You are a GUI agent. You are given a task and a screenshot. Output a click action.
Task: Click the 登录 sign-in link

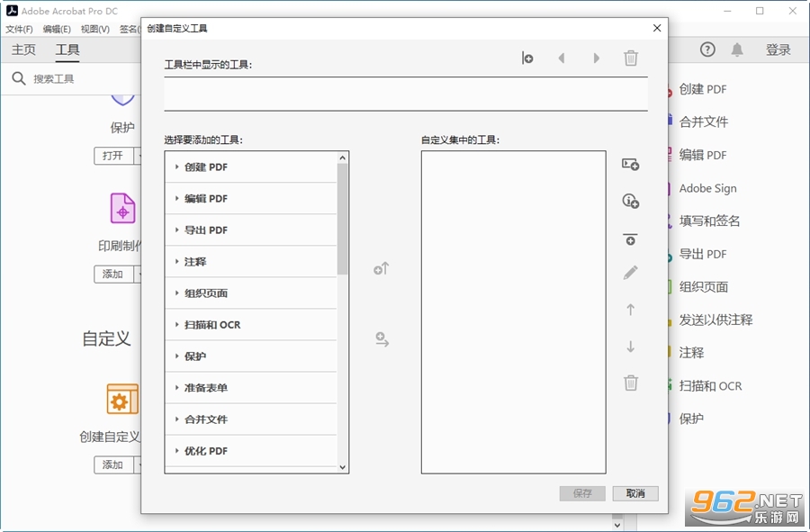point(778,50)
